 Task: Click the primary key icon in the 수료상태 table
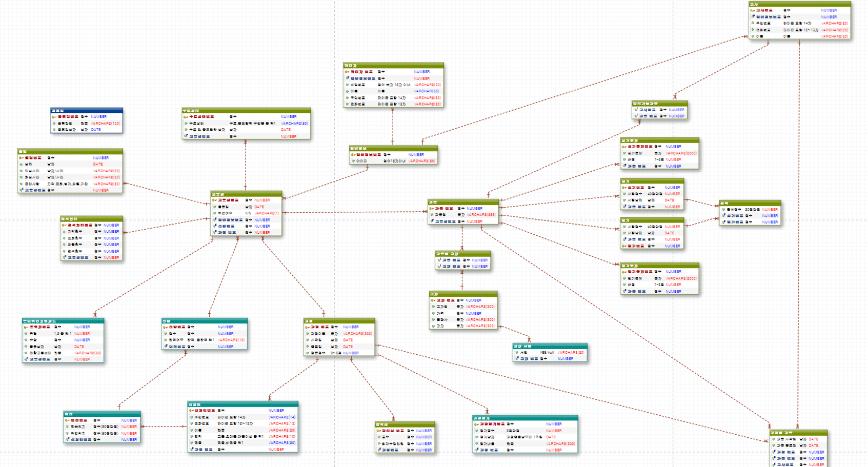pyautogui.click(x=186, y=117)
